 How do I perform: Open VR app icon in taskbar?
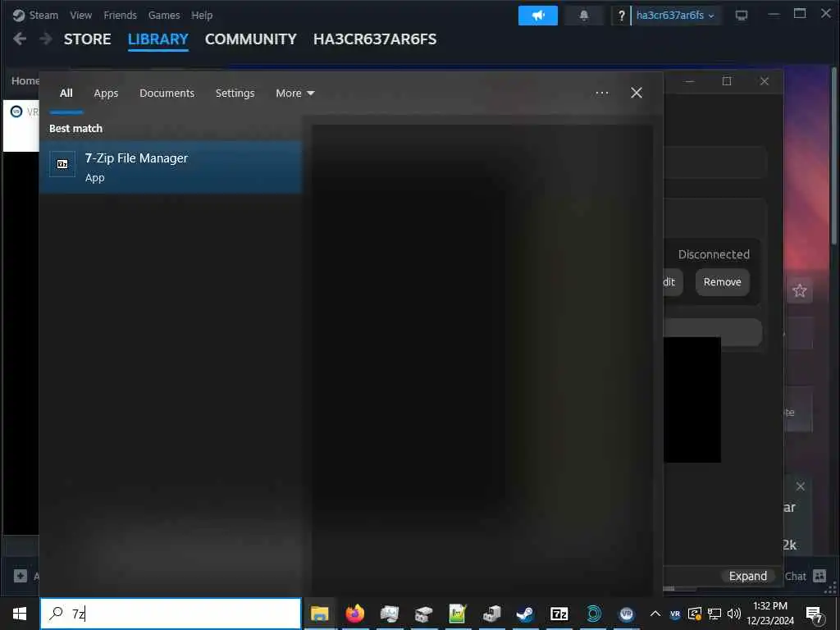click(627, 614)
